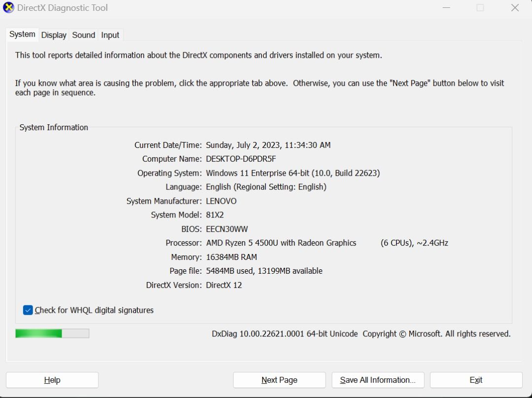Return to the System tab
Screen dimensions: 532x398
coord(22,35)
